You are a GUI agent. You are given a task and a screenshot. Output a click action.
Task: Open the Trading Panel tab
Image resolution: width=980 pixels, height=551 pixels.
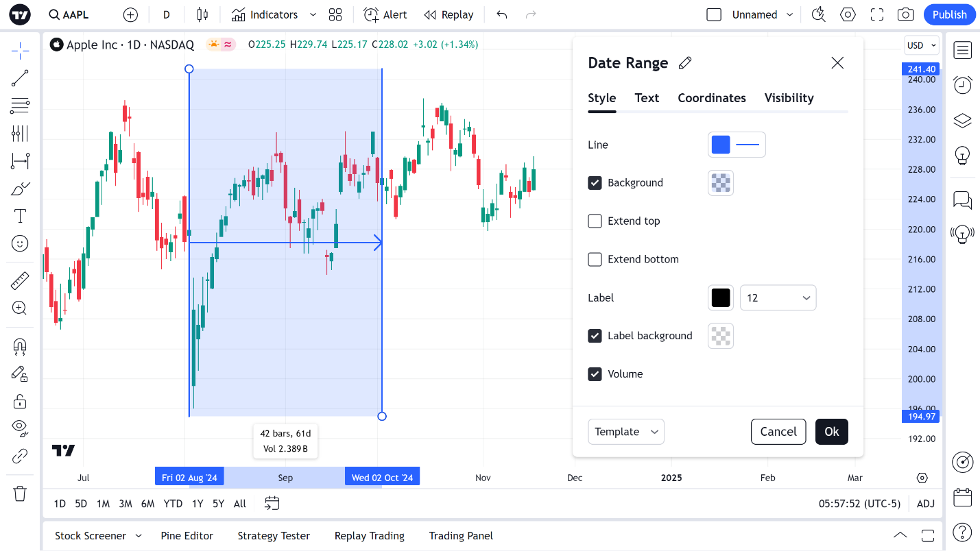(461, 536)
